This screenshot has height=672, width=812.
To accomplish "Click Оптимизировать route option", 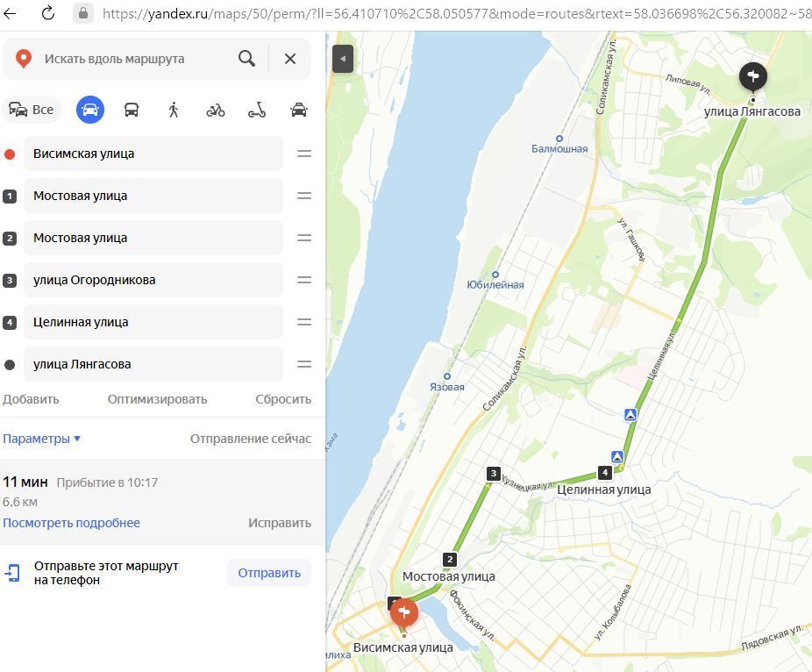I will [x=158, y=399].
